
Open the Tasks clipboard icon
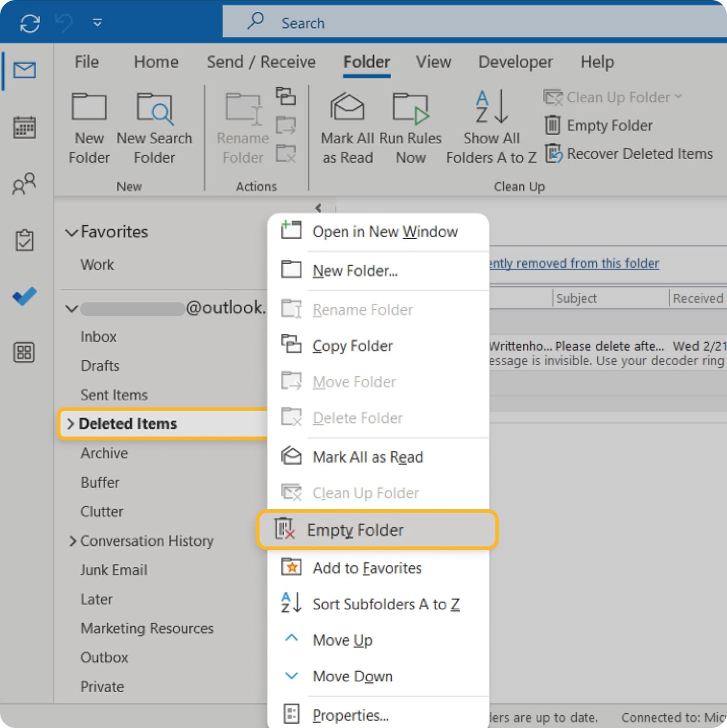24,241
